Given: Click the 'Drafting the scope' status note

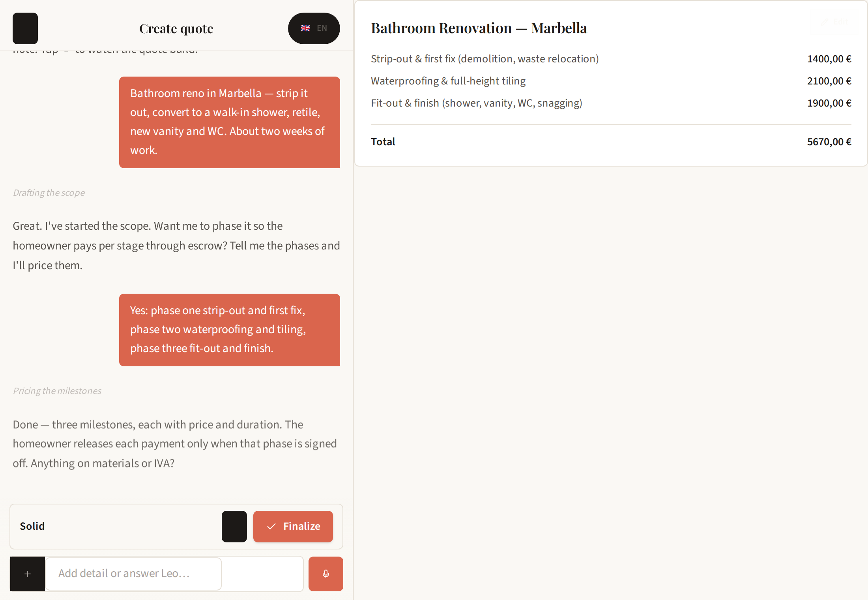Looking at the screenshot, I should [x=49, y=193].
